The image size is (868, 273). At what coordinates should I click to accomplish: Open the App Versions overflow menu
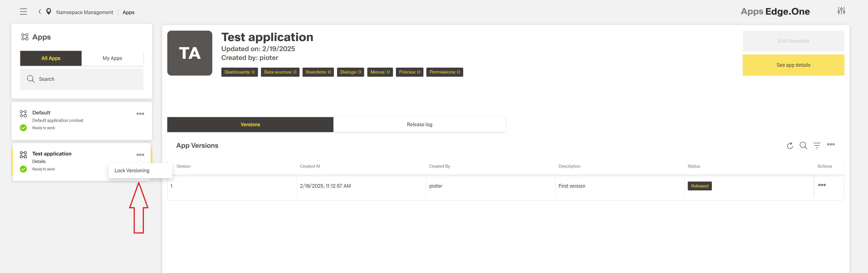(x=830, y=145)
